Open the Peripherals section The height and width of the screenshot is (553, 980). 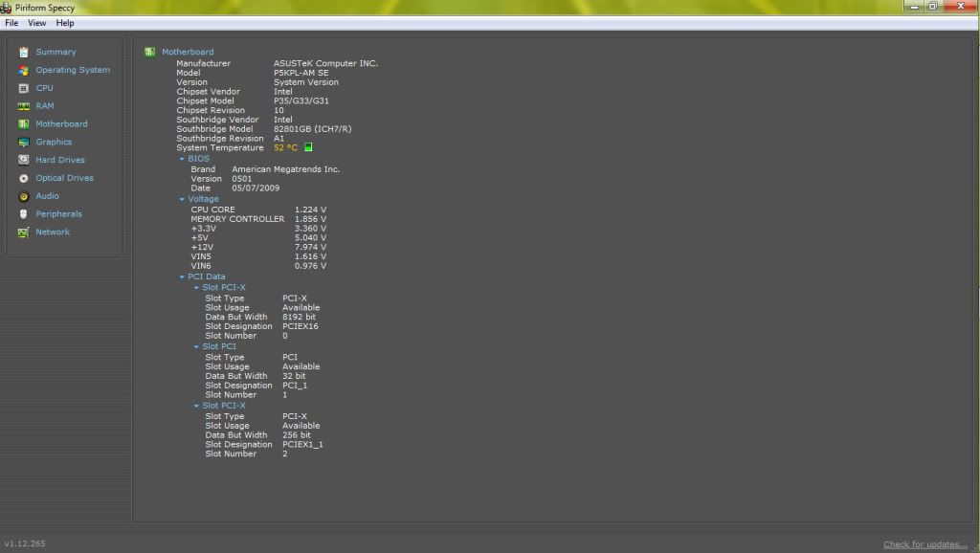tap(58, 214)
